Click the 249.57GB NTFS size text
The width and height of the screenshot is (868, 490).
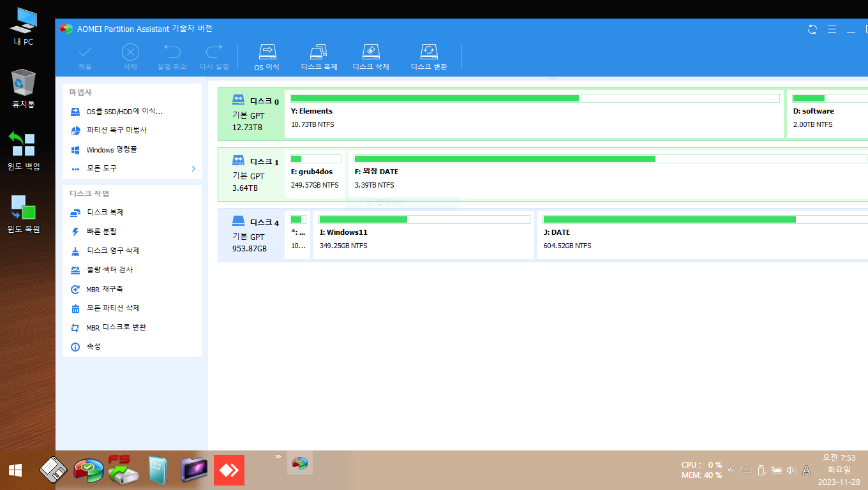coord(315,186)
